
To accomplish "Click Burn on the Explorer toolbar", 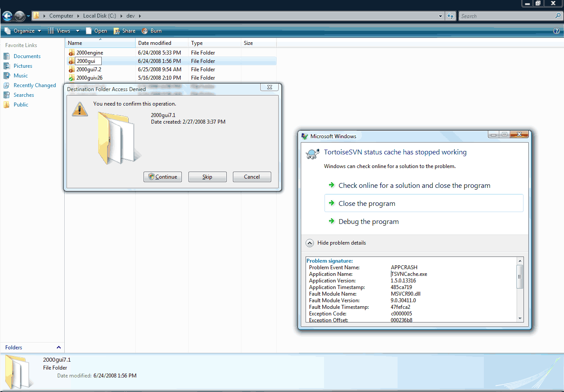I will pyautogui.click(x=151, y=31).
